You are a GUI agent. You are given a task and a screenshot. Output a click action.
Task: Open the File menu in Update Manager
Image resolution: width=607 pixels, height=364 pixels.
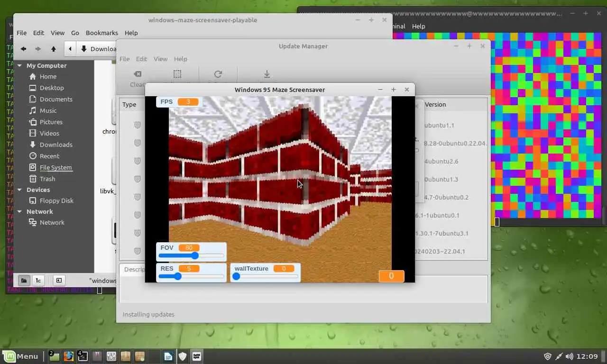click(124, 59)
